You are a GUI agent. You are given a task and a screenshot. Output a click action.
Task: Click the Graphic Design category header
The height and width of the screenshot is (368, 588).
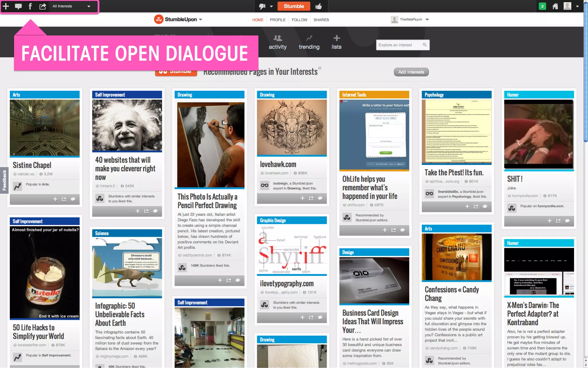[292, 220]
